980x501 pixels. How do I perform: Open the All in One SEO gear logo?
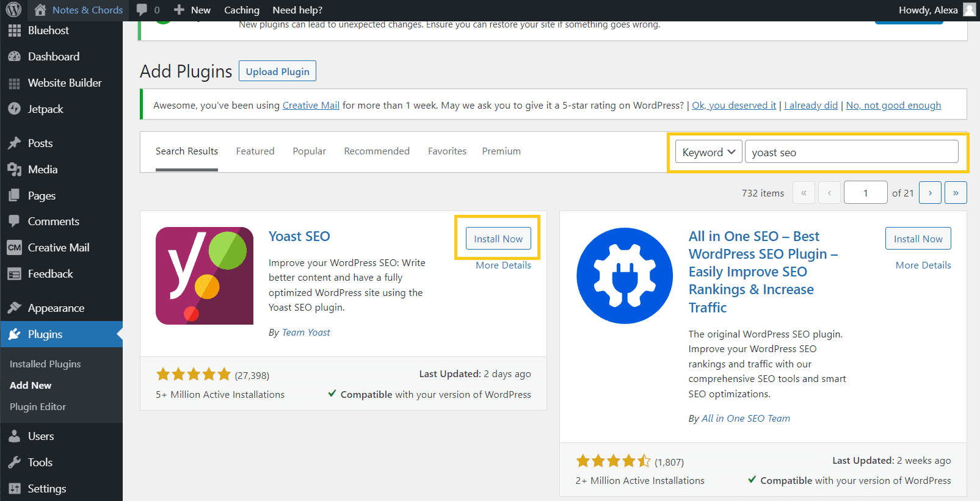pyautogui.click(x=625, y=276)
